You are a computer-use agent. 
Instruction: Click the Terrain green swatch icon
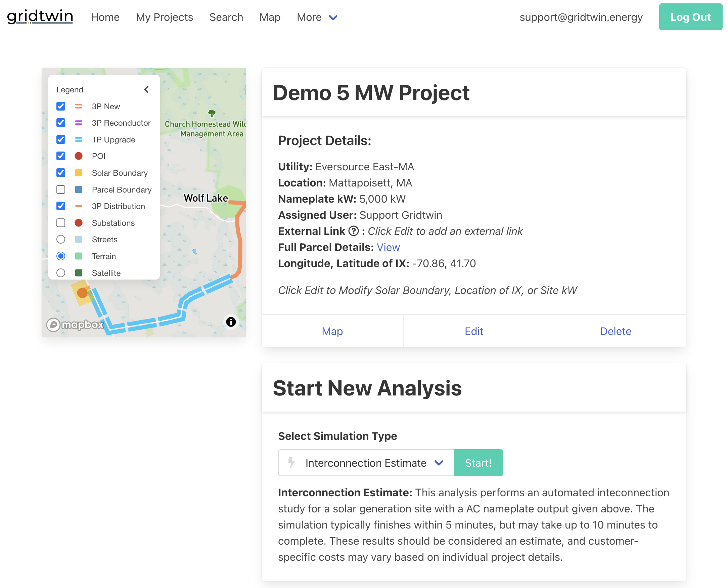click(79, 256)
